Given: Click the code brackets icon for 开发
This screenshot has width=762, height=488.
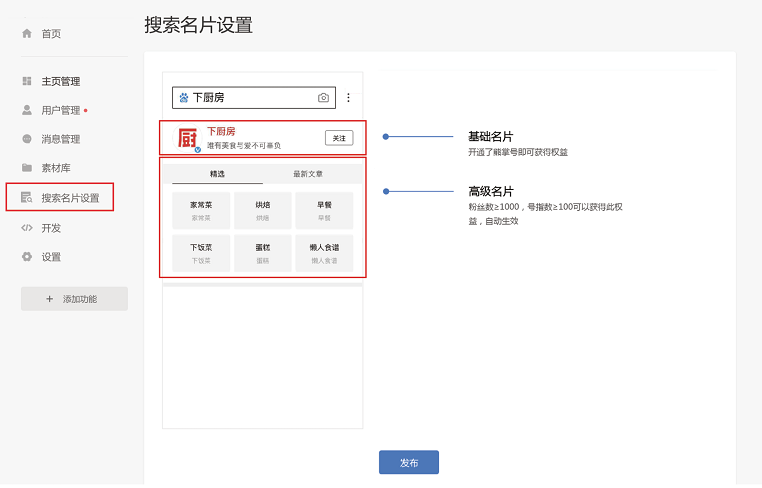Looking at the screenshot, I should (x=27, y=228).
